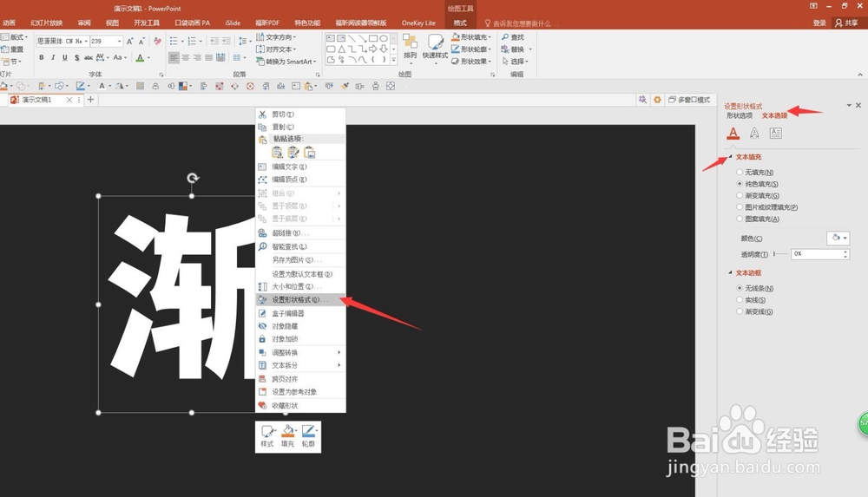
Task: Click the transparency (透明度) slider
Action: click(780, 254)
